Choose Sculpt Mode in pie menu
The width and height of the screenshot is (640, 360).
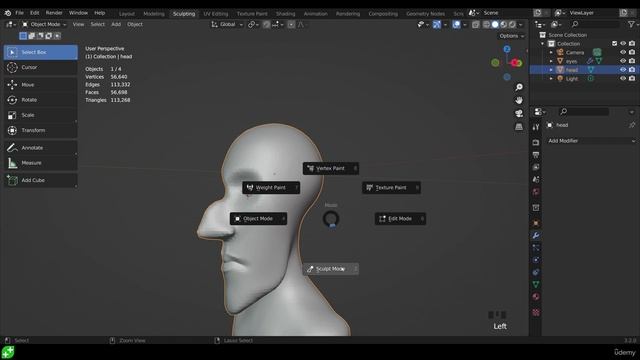coord(331,269)
